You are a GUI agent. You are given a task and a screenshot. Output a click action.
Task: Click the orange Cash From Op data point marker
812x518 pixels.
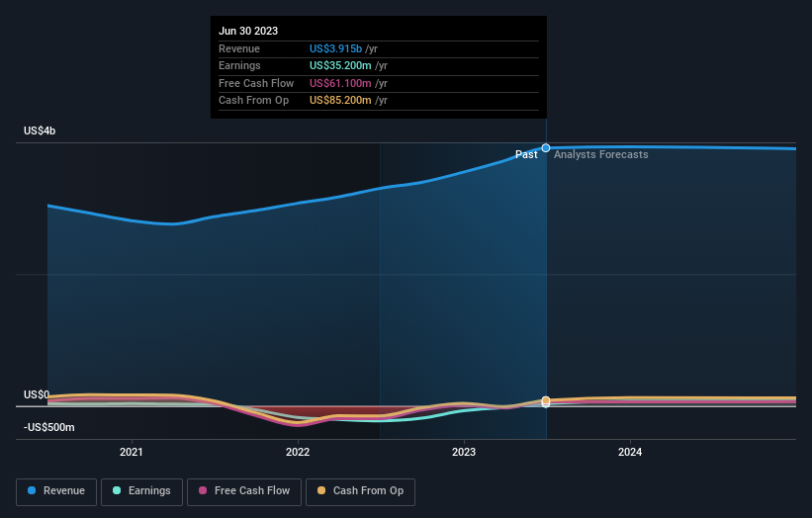(546, 400)
